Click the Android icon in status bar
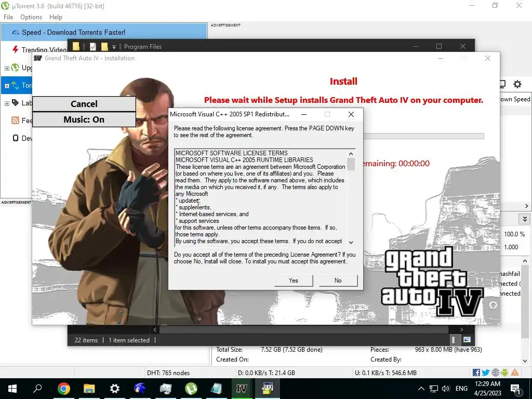 click(x=505, y=373)
